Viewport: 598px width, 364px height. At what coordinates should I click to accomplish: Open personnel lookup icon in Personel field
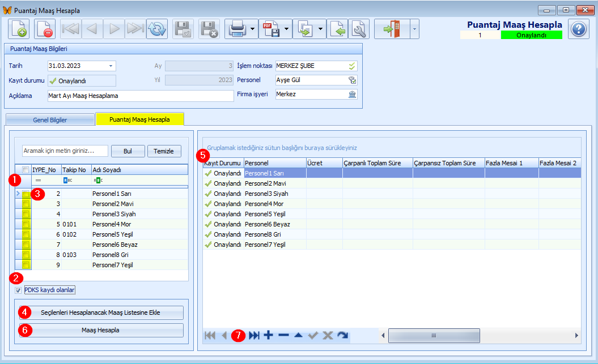(x=352, y=80)
